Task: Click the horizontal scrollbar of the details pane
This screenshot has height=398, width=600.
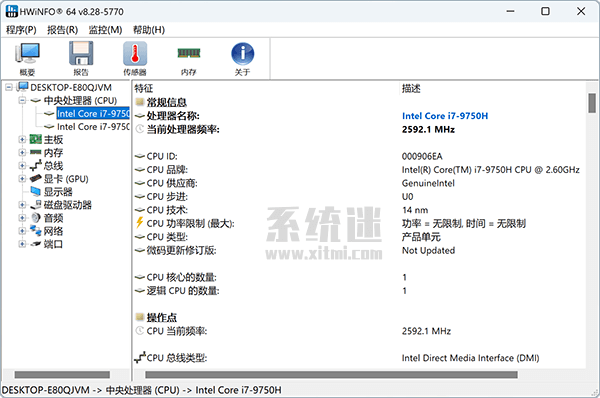Action: tap(331, 374)
